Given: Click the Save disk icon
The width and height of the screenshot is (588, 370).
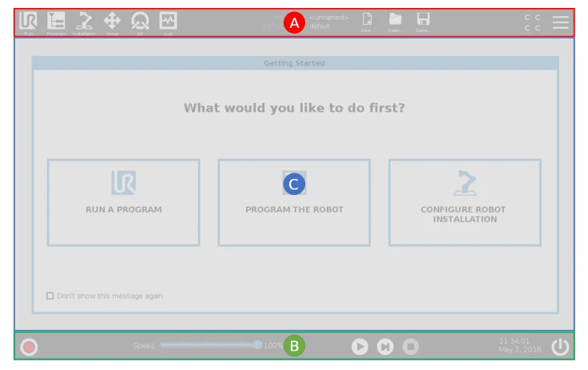Looking at the screenshot, I should coord(423,21).
